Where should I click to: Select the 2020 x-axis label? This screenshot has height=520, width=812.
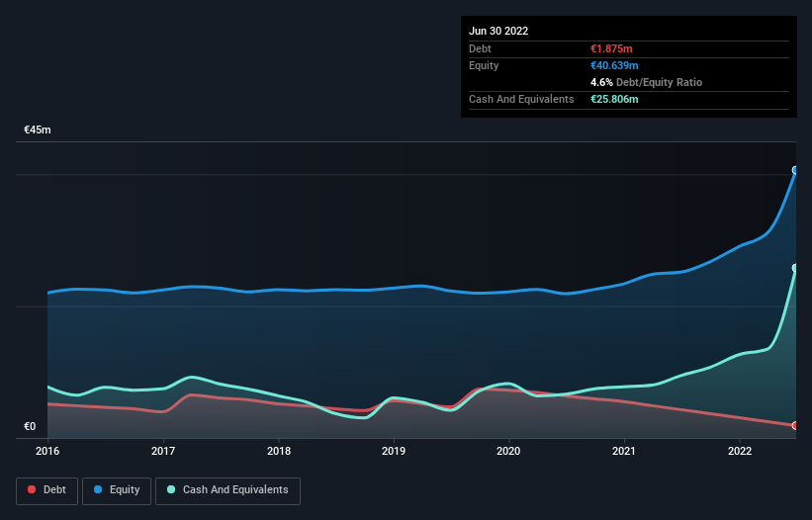tap(508, 451)
